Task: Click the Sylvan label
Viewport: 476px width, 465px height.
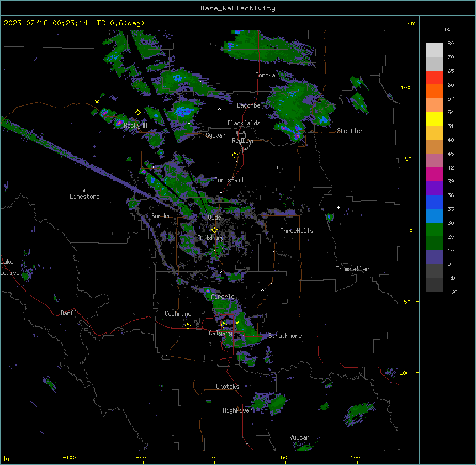Action: point(215,135)
